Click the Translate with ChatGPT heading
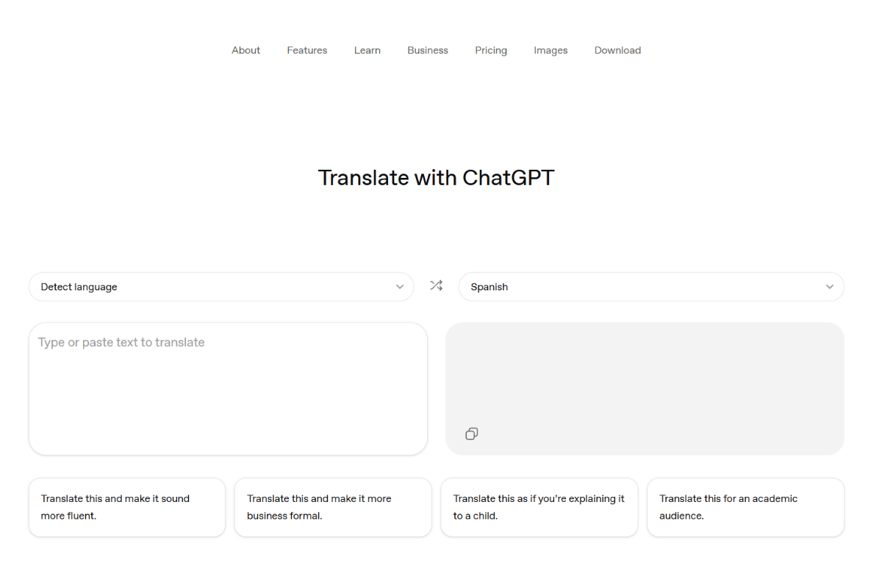 click(436, 177)
